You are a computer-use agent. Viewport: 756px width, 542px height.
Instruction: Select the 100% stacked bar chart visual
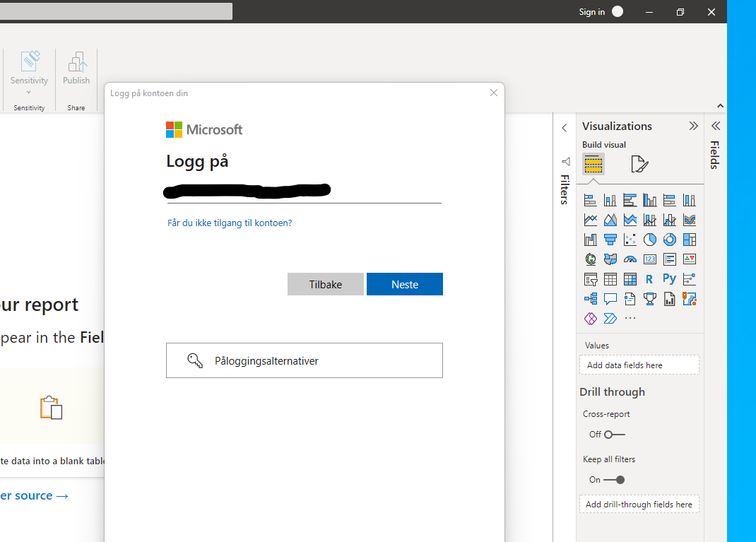click(669, 200)
